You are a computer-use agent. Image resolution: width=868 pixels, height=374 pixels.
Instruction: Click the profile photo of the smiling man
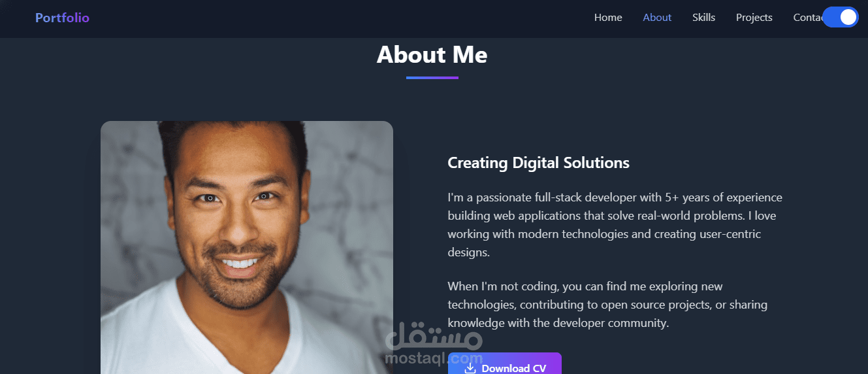click(x=247, y=247)
